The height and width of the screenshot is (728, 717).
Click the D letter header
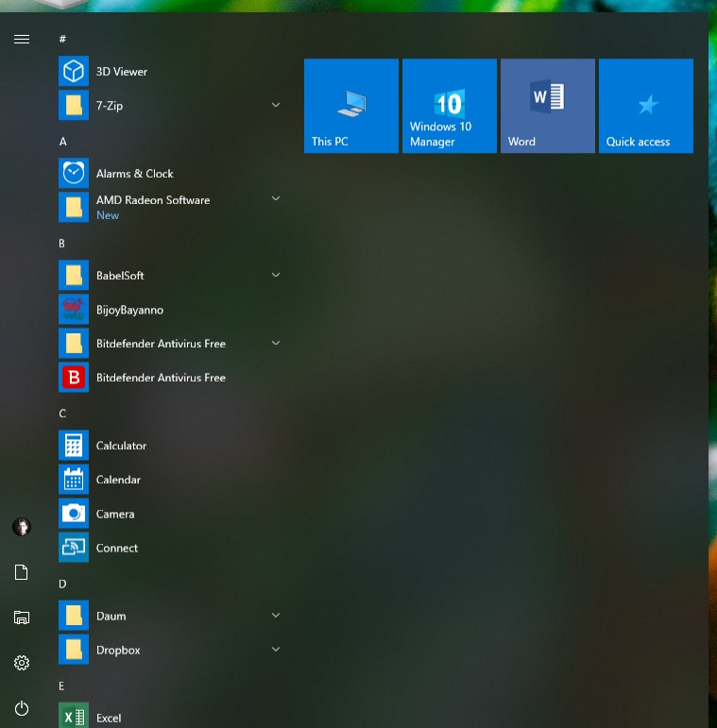[62, 584]
